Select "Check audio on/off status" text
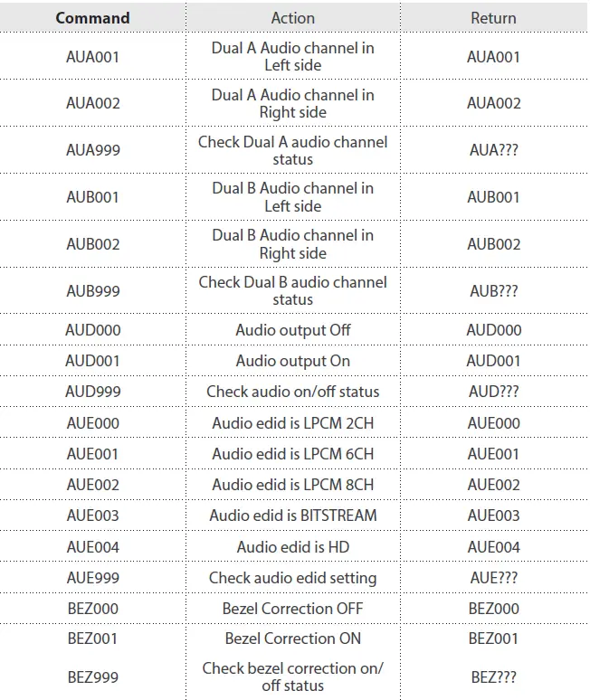Viewport: 590px width, 700px height. [x=292, y=392]
